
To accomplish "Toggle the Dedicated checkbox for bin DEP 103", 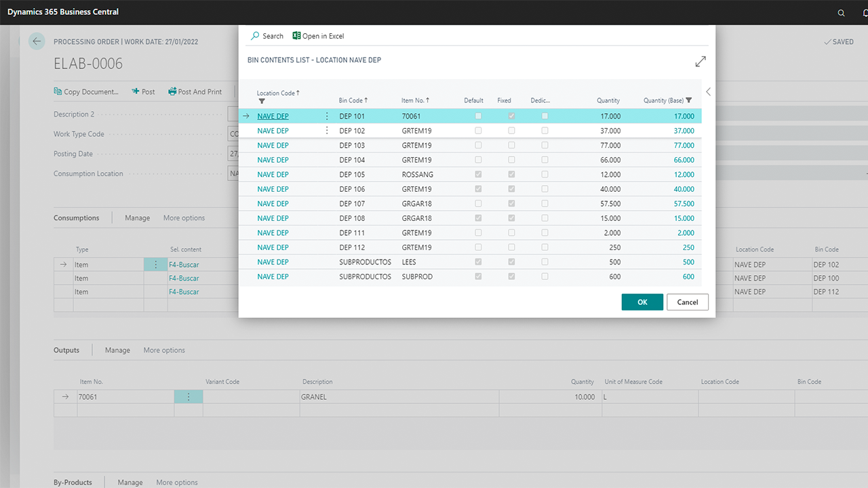I will 545,145.
